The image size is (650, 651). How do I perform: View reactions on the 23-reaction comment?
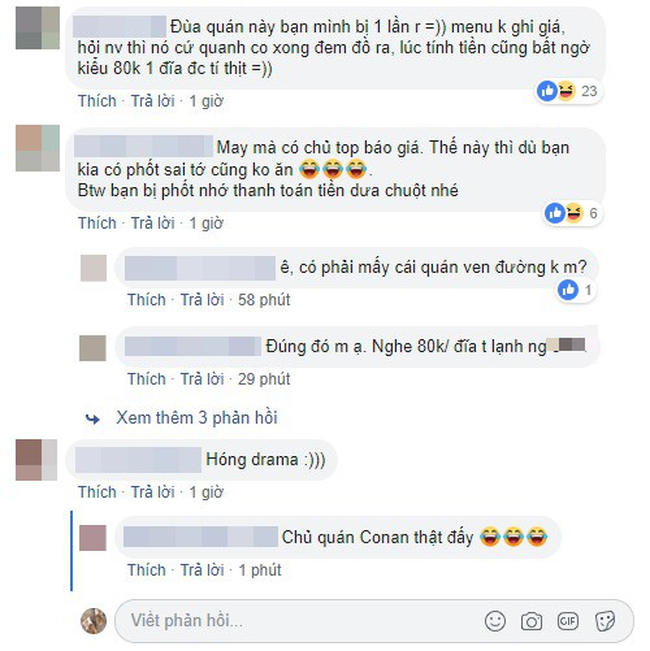567,91
